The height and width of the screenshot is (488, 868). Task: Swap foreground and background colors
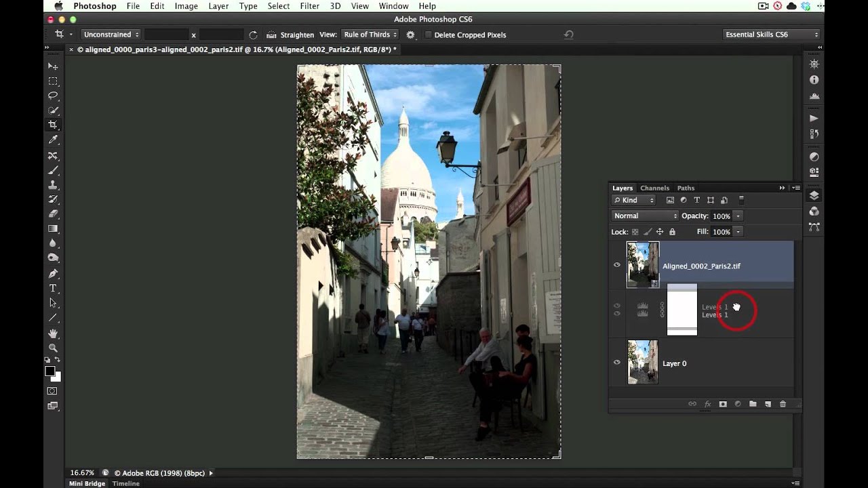pos(58,360)
